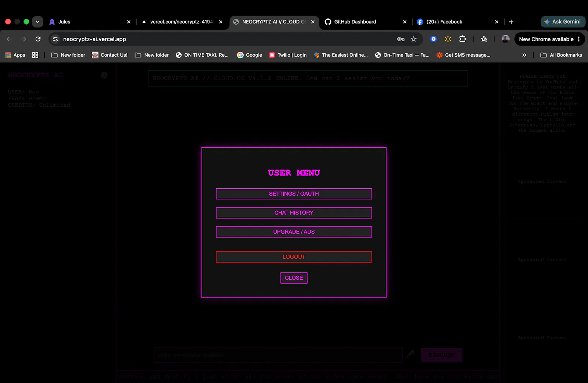The width and height of the screenshot is (588, 383).
Task: Open ON TIME TAXI bookmark
Action: (202, 55)
